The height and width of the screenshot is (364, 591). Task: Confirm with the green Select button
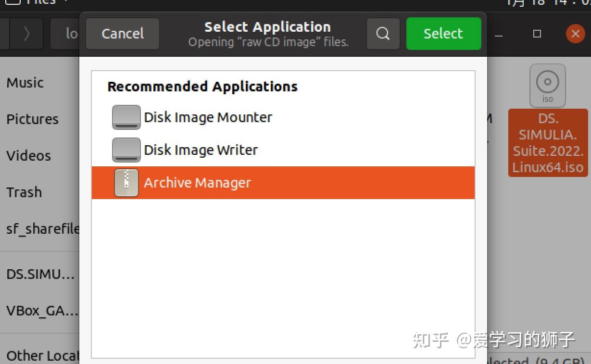[x=443, y=34]
